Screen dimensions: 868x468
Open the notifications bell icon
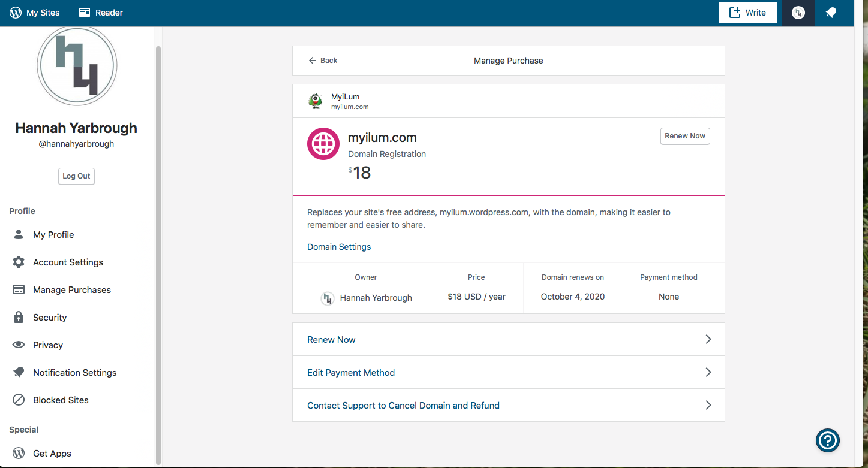click(831, 13)
